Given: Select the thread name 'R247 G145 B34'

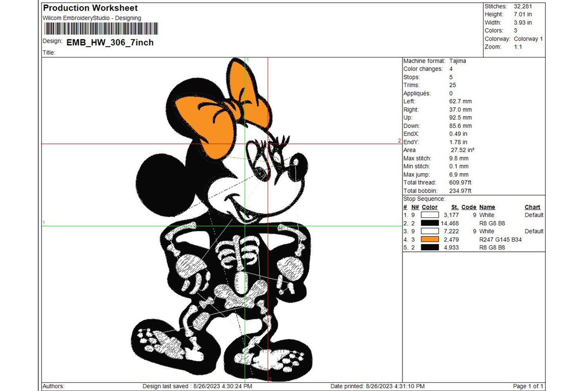Looking at the screenshot, I should pos(501,239).
